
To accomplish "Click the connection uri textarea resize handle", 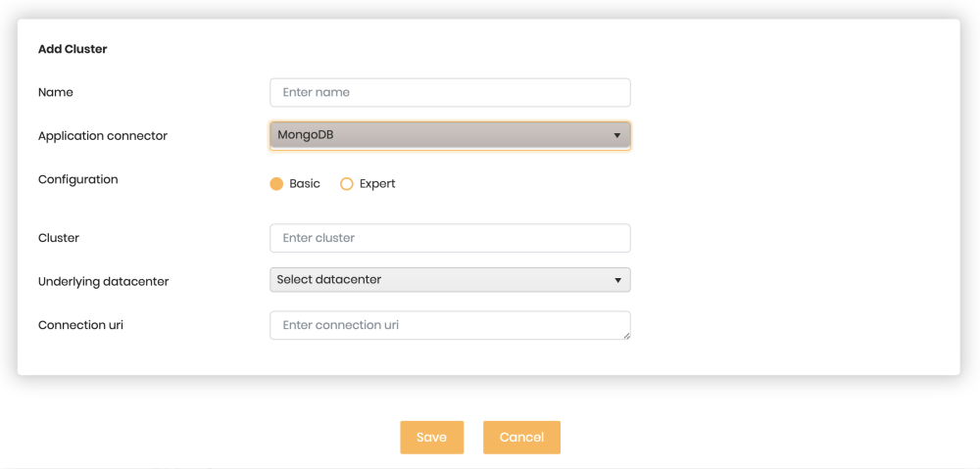I will coord(626,336).
